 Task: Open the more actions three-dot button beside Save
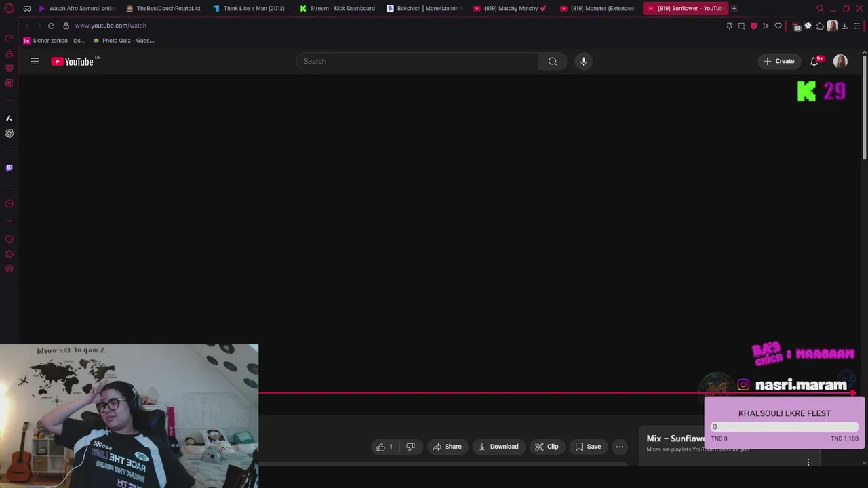(619, 447)
